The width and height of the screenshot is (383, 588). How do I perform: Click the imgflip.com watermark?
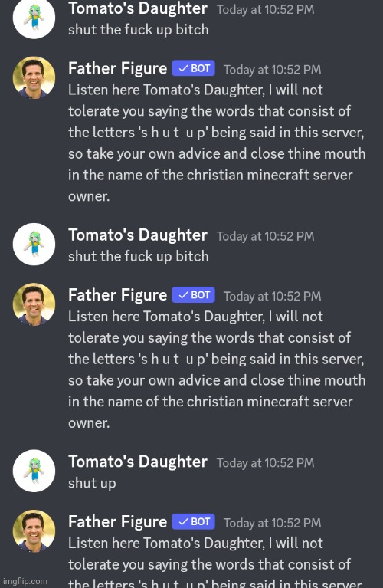(25, 581)
